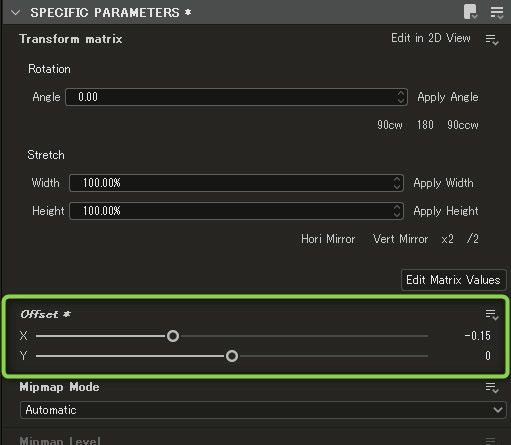Viewport: 511px width, 445px height.
Task: Click Vert Mirror
Action: (400, 239)
